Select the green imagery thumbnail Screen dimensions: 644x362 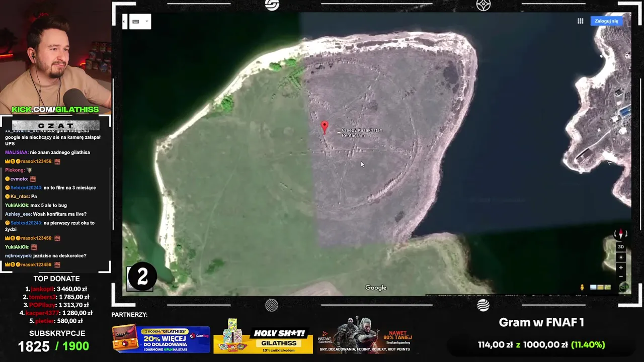click(607, 287)
